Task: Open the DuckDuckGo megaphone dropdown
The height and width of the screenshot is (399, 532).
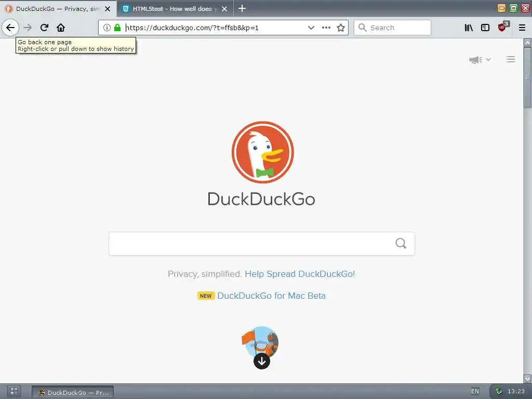Action: [x=480, y=60]
